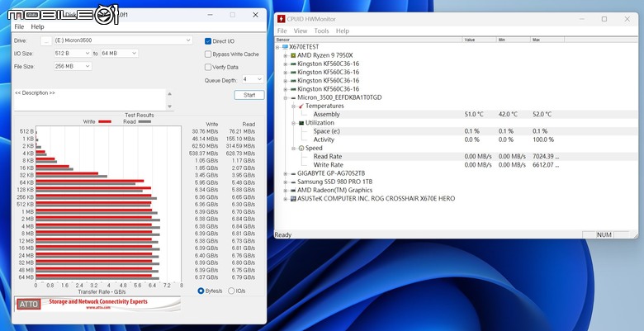The width and height of the screenshot is (644, 331).
Task: Click the Sensor column header
Action: tap(369, 40)
